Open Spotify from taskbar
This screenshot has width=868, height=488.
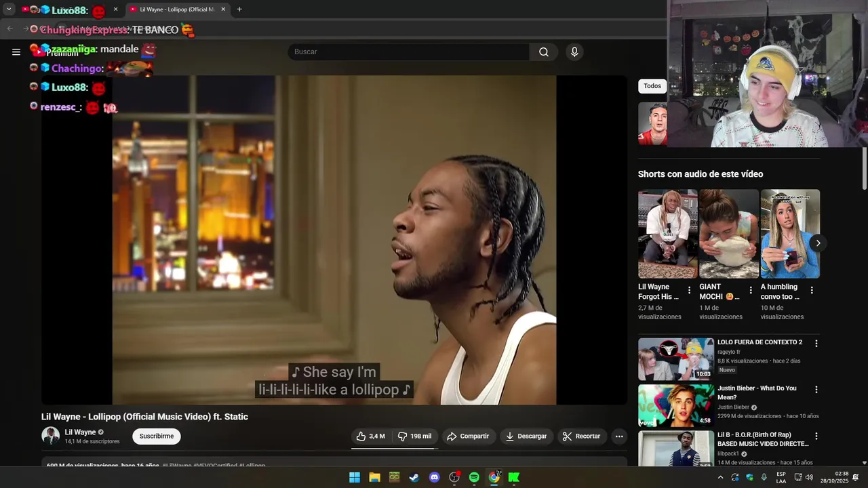click(x=474, y=477)
